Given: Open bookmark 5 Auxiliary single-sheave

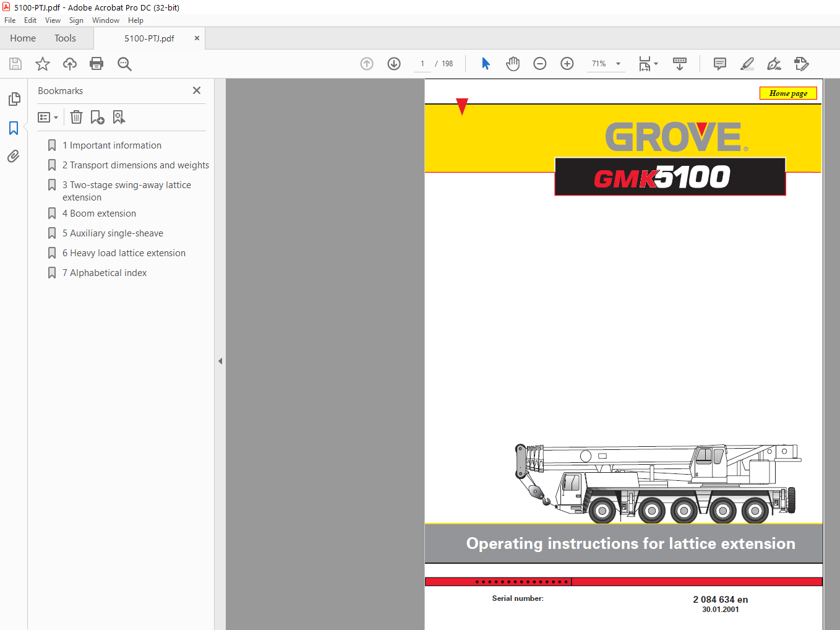Looking at the screenshot, I should 113,233.
